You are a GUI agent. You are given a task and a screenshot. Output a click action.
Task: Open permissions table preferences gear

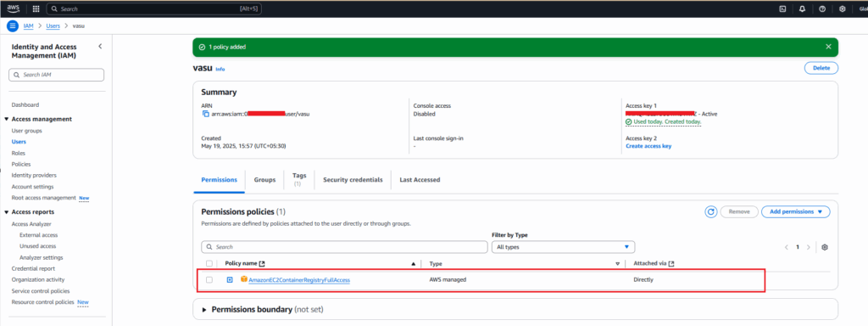pyautogui.click(x=824, y=247)
